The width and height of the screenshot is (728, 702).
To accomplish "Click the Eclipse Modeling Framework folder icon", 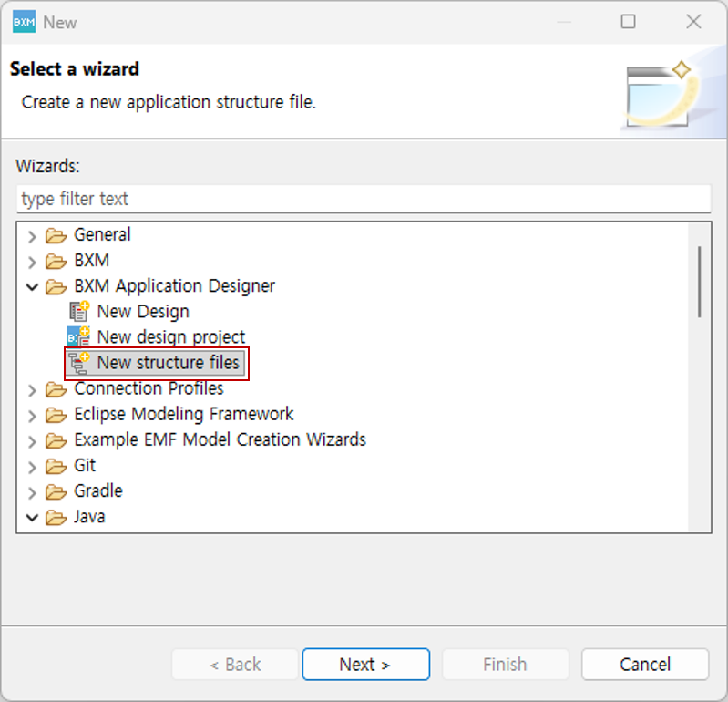I will point(56,415).
